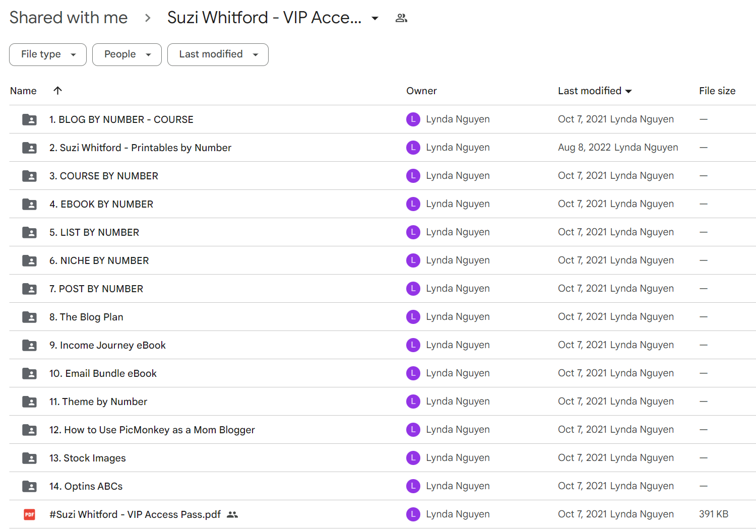The width and height of the screenshot is (756, 532).
Task: Expand the Suzi Whitford - VIP Access folder menu arrow
Action: coord(375,18)
